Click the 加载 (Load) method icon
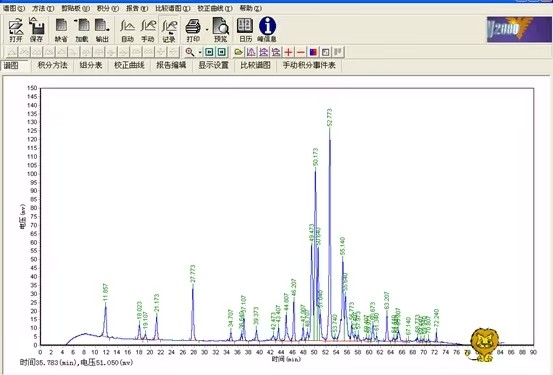The image size is (553, 375). [82, 30]
